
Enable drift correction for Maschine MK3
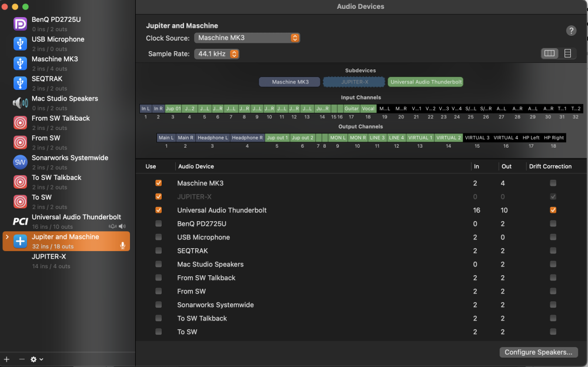[553, 183]
